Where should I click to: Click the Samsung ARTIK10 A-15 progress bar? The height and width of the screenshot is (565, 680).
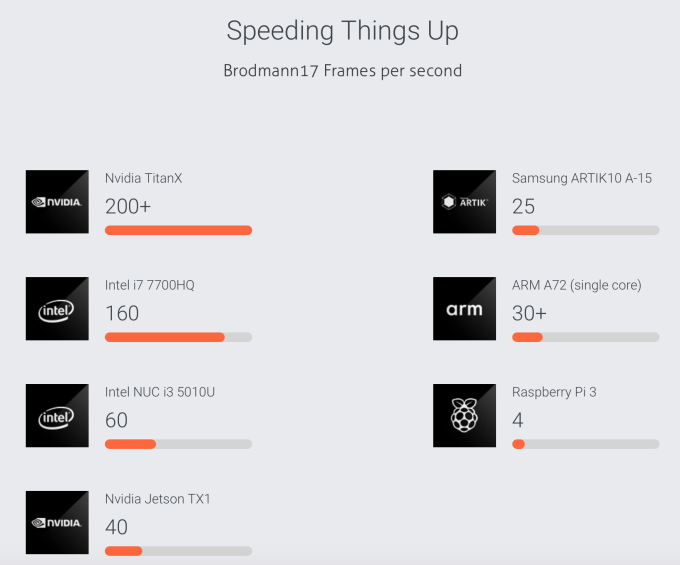tap(585, 230)
